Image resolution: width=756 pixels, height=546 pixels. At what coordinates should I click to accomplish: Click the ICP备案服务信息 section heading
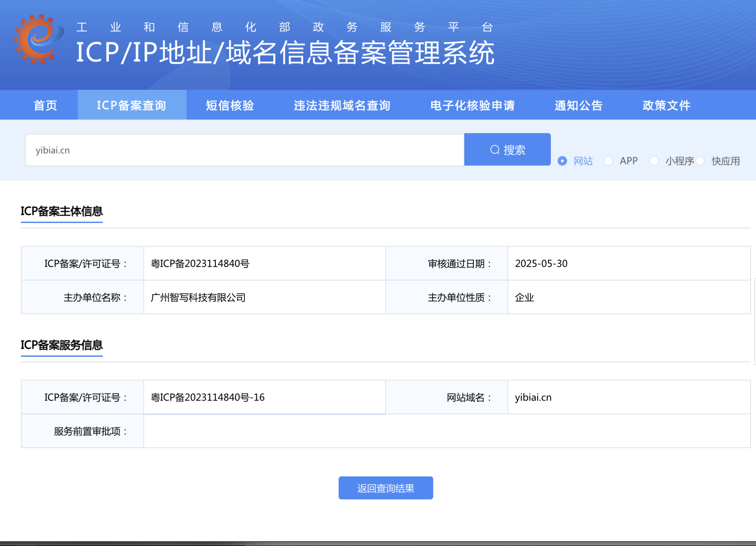62,345
